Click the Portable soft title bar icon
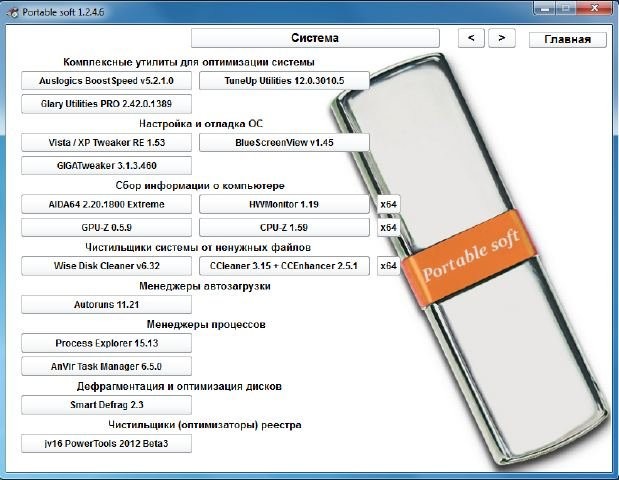Viewport: 619px width, 480px height. point(13,12)
